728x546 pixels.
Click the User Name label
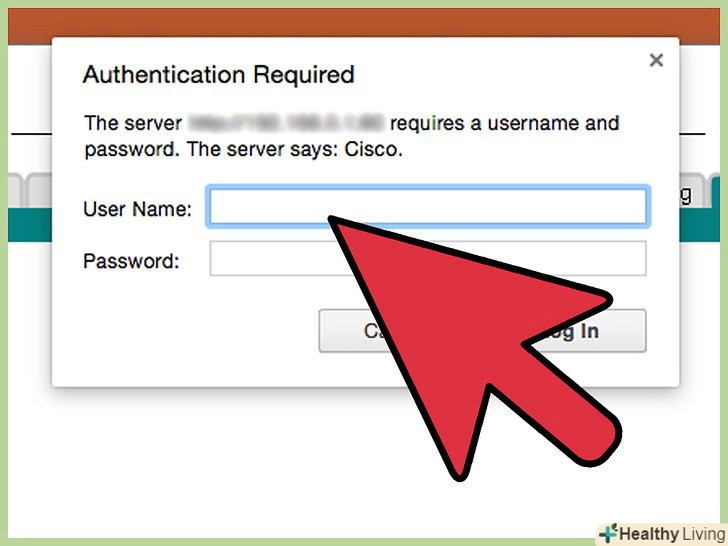137,209
